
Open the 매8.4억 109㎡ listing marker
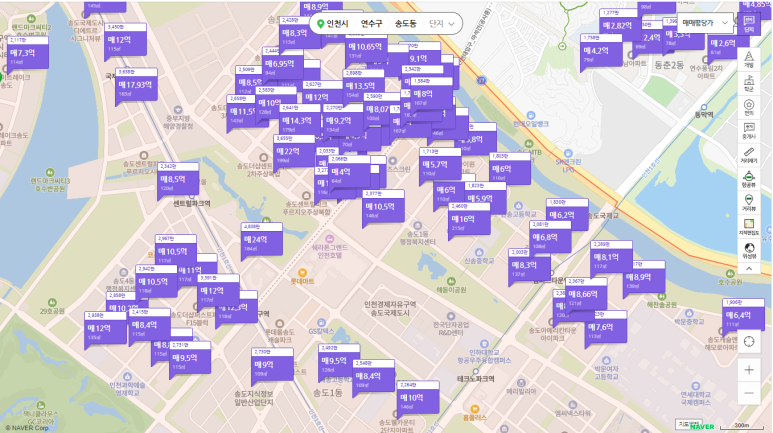tap(373, 376)
